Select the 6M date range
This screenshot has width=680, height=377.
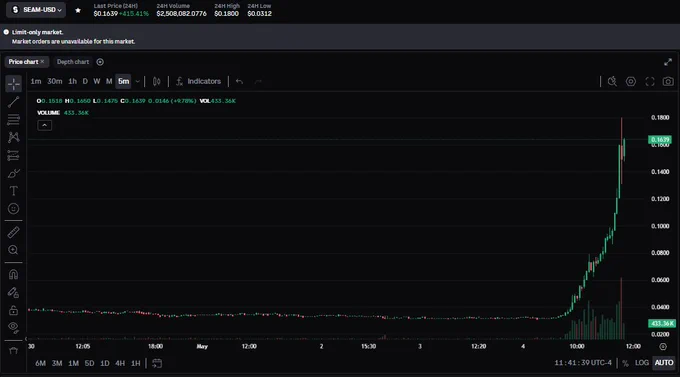(40, 363)
